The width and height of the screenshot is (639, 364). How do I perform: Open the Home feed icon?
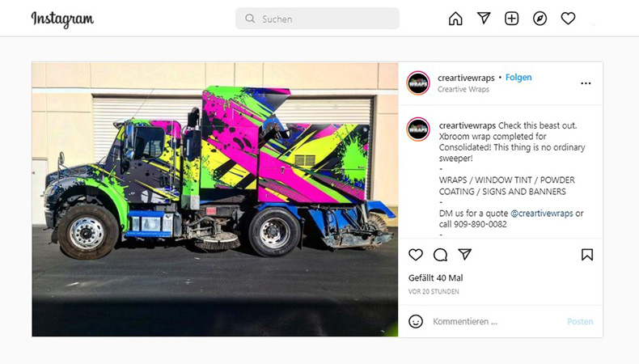[x=455, y=19]
